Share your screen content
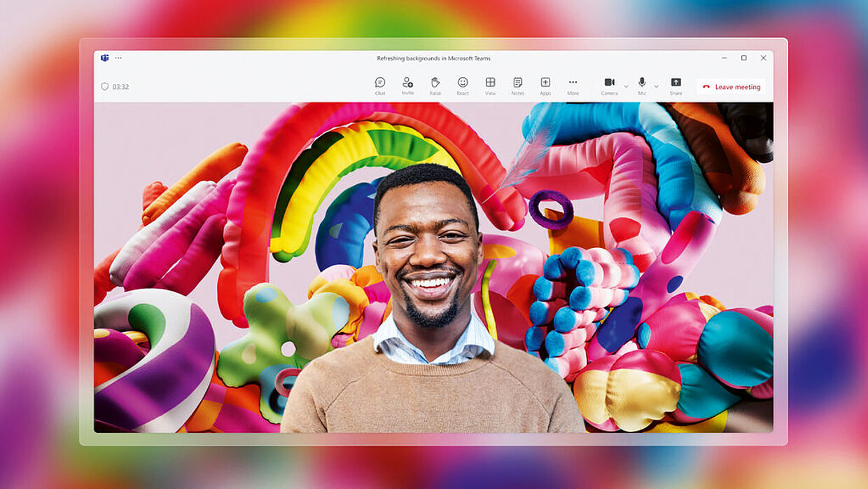 [x=675, y=85]
